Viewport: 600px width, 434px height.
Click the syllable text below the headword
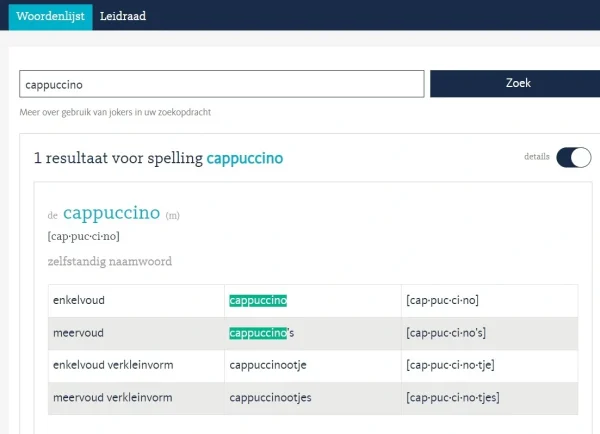(83, 237)
